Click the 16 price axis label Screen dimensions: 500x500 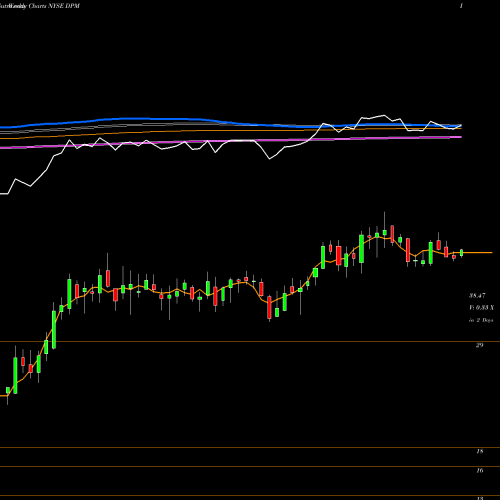(x=480, y=471)
